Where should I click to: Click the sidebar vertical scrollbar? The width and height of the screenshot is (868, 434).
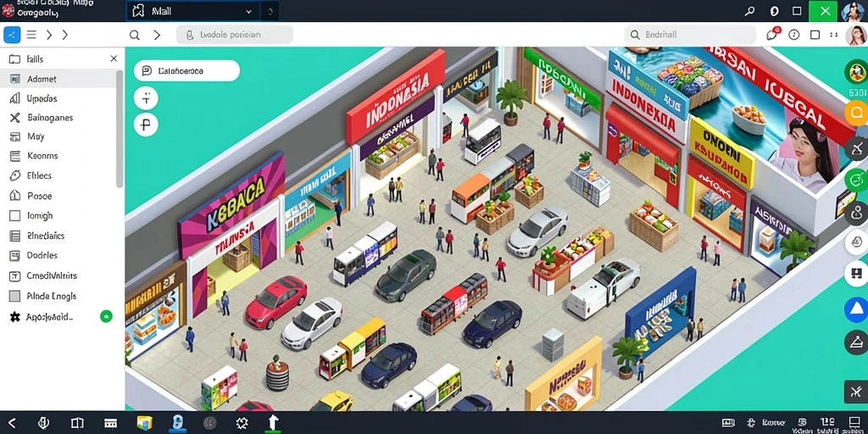click(120, 129)
